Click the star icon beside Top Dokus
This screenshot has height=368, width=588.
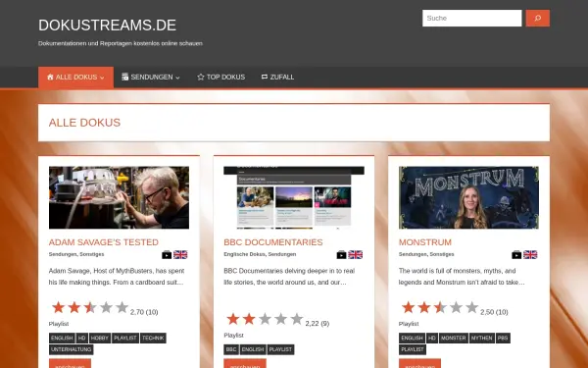pos(201,77)
